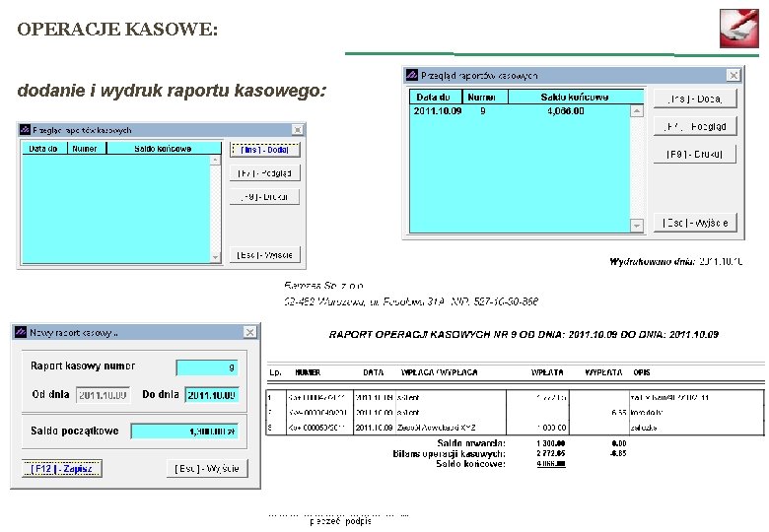The height and width of the screenshot is (532, 769).
Task: Click [Esc] - Wyjście in Nowy raport kasowy
Action: (207, 468)
